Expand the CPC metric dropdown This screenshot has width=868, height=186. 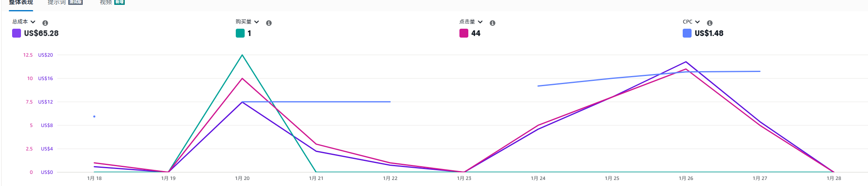pos(691,22)
